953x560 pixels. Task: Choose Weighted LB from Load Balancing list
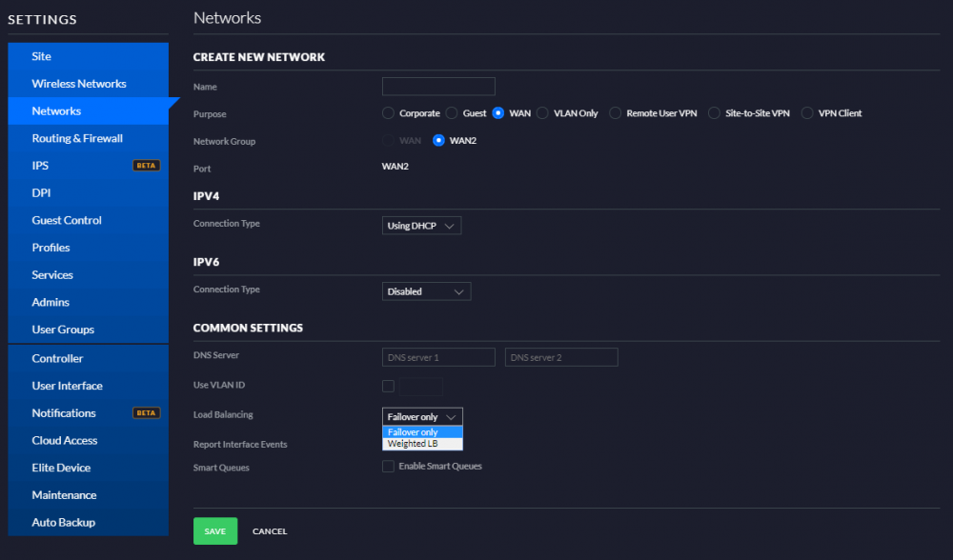(421, 444)
